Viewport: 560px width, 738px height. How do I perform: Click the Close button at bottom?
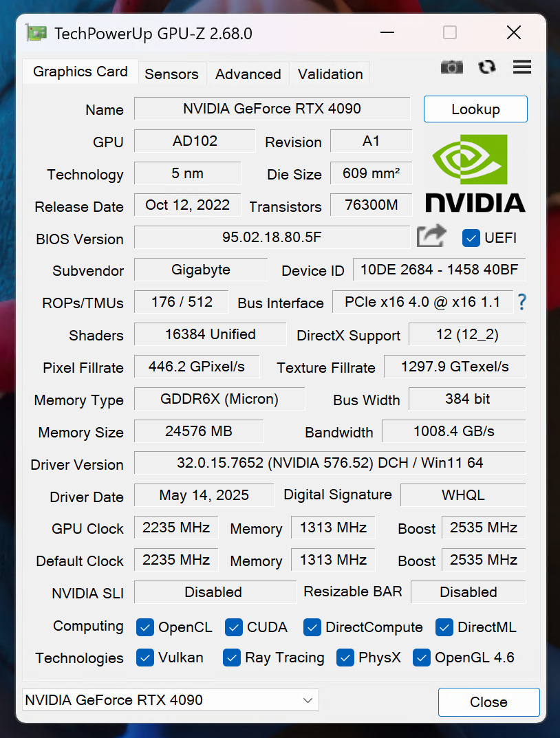[488, 702]
